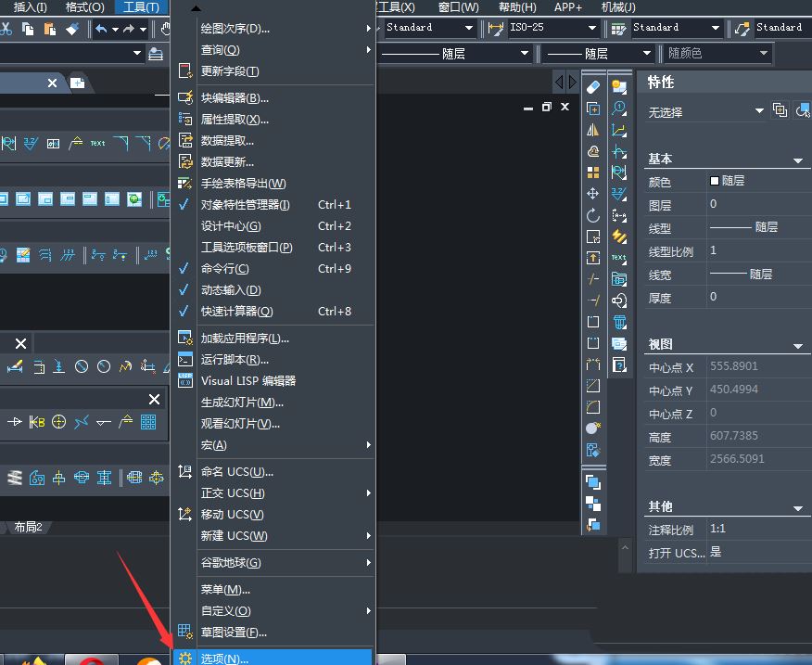
Task: Click the new drawing tab plus icon
Action: pyautogui.click(x=77, y=83)
